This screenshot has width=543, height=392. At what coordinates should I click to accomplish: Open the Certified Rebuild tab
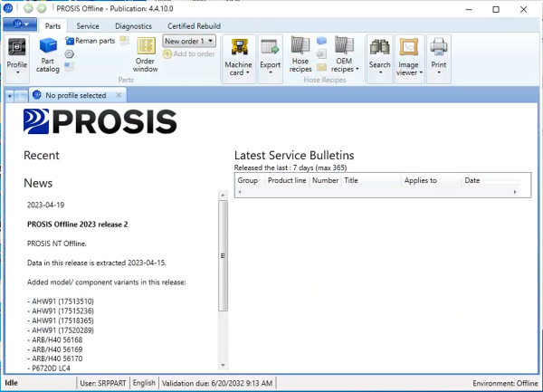[x=195, y=26]
